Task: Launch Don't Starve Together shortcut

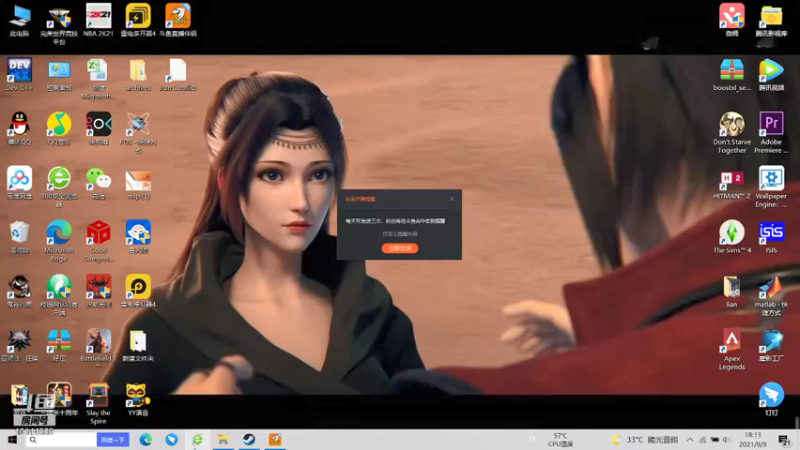Action: tap(732, 133)
